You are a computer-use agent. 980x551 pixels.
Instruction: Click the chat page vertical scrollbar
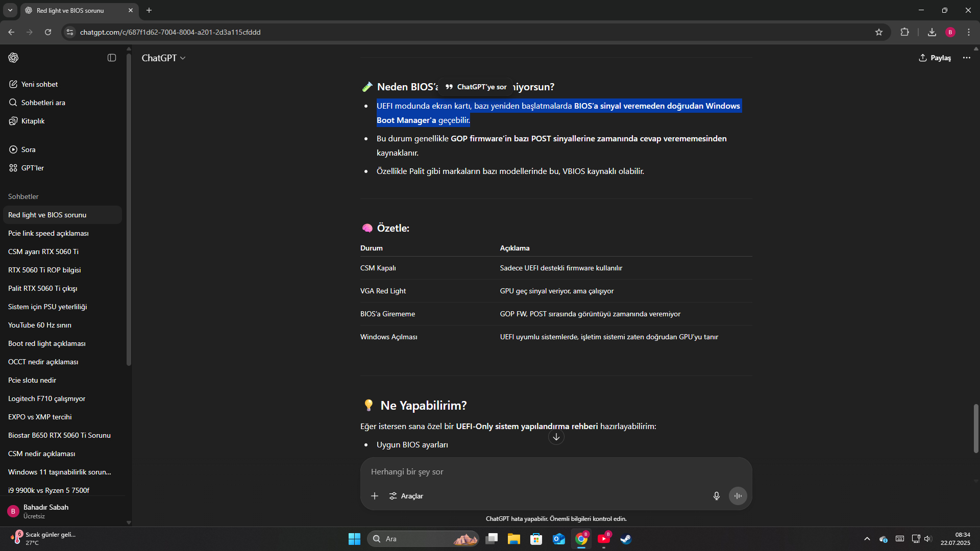tap(976, 429)
